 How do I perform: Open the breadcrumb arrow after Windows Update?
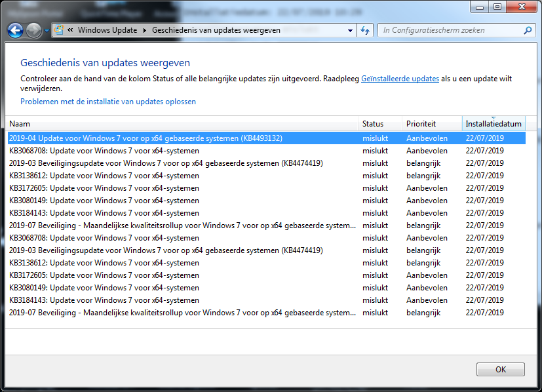(144, 30)
